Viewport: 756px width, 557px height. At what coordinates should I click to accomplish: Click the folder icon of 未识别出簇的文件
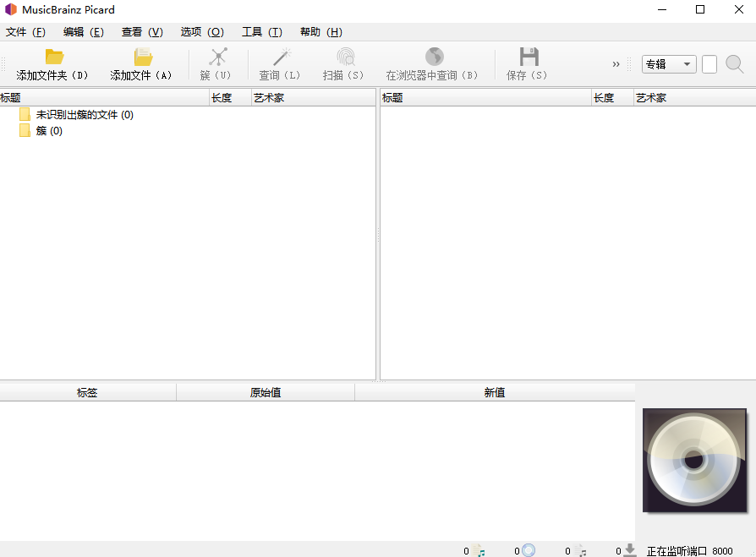[x=25, y=115]
